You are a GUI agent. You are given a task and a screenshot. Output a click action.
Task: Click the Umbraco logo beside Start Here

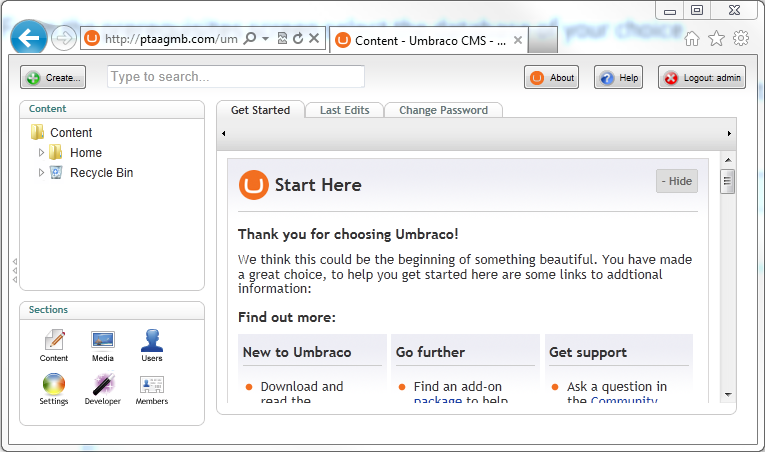254,185
